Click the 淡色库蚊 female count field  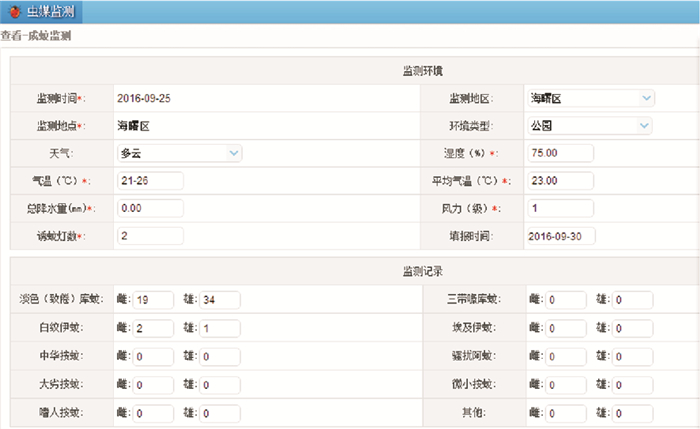coord(154,300)
